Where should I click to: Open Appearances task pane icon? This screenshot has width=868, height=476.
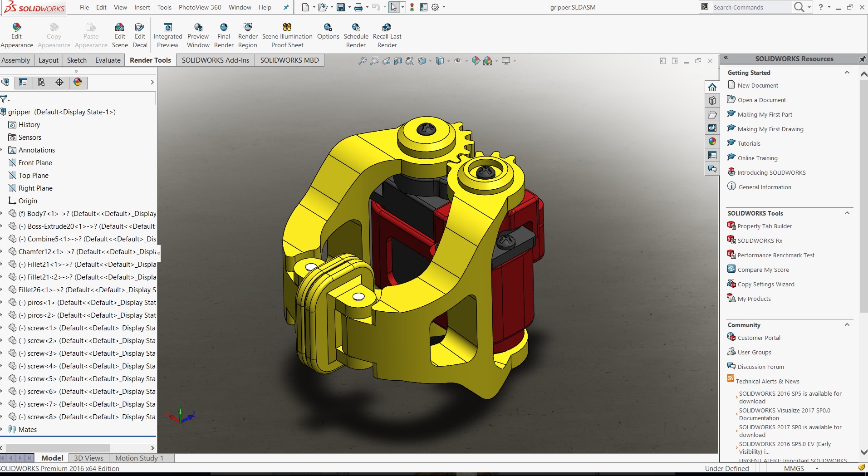click(x=712, y=142)
